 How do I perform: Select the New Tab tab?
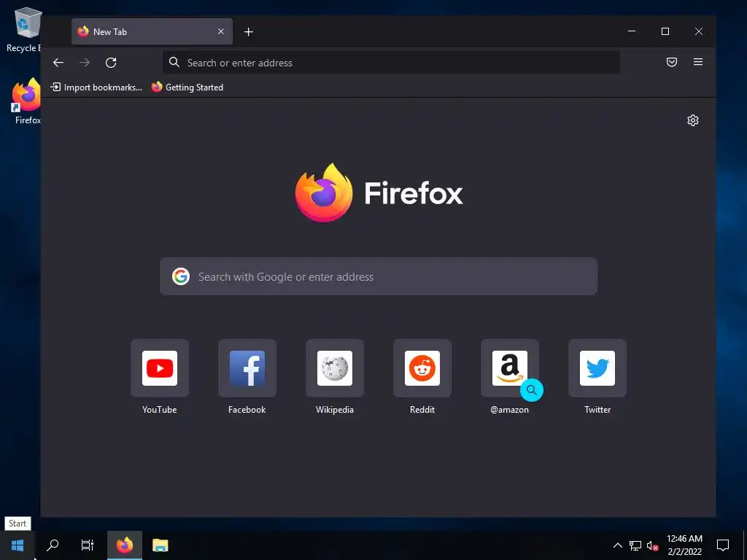pos(152,31)
